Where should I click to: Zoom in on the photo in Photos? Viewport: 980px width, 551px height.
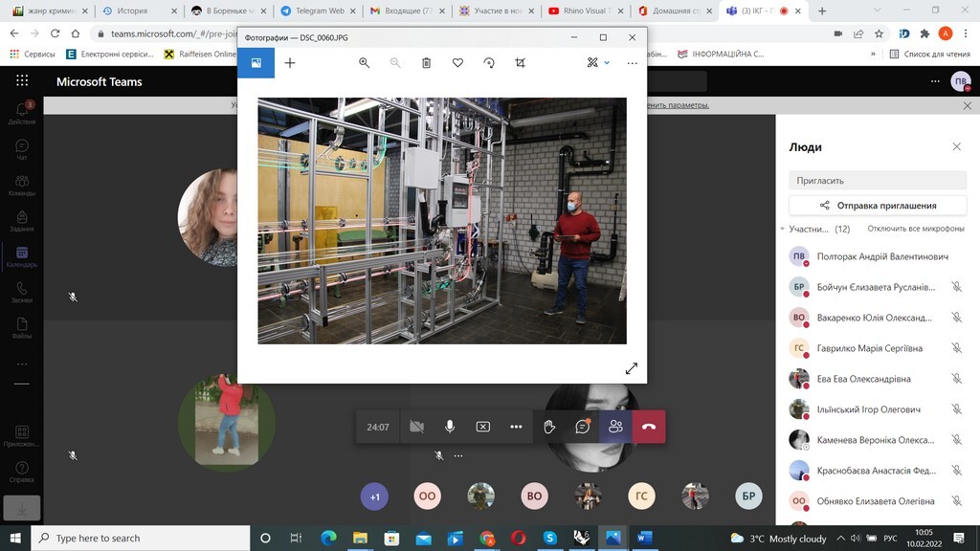(x=364, y=63)
